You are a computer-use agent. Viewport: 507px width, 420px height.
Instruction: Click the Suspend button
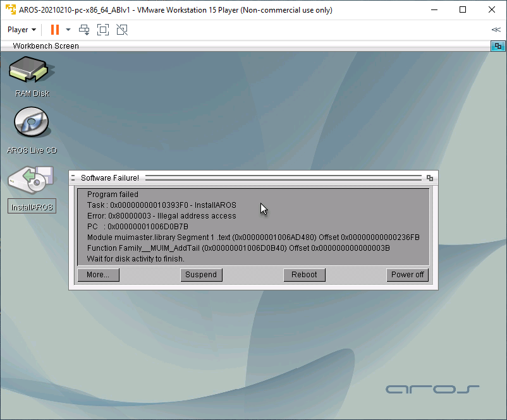[x=201, y=275]
